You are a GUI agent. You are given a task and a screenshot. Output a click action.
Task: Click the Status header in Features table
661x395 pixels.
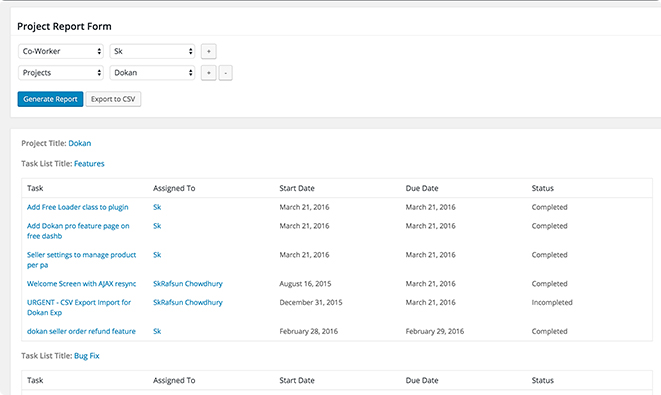click(x=543, y=188)
